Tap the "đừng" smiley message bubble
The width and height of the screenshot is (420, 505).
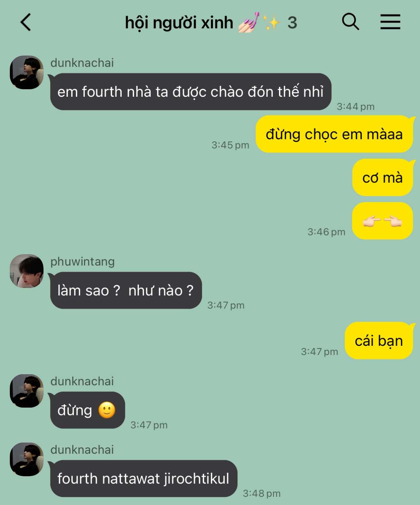(x=87, y=410)
